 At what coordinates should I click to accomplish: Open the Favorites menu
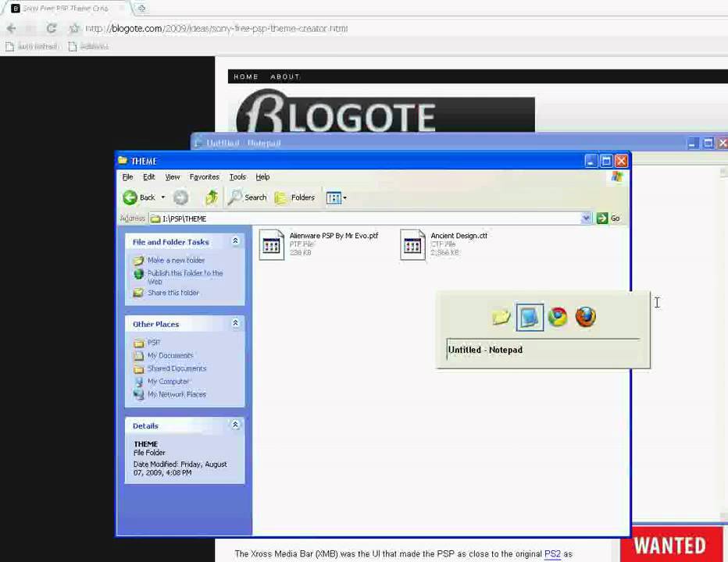click(x=205, y=177)
